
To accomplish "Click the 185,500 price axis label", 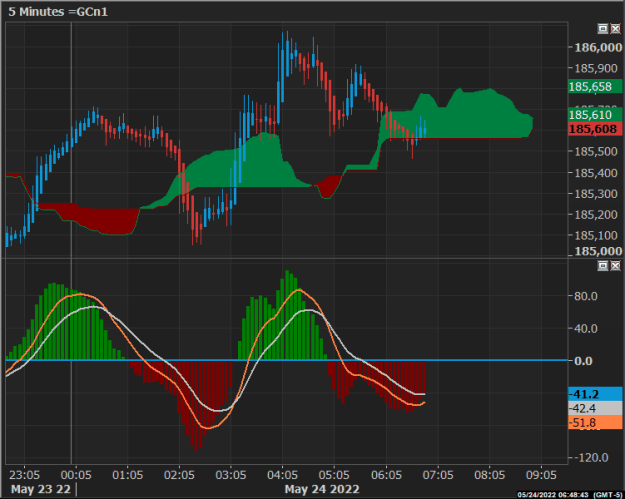I will tap(596, 151).
